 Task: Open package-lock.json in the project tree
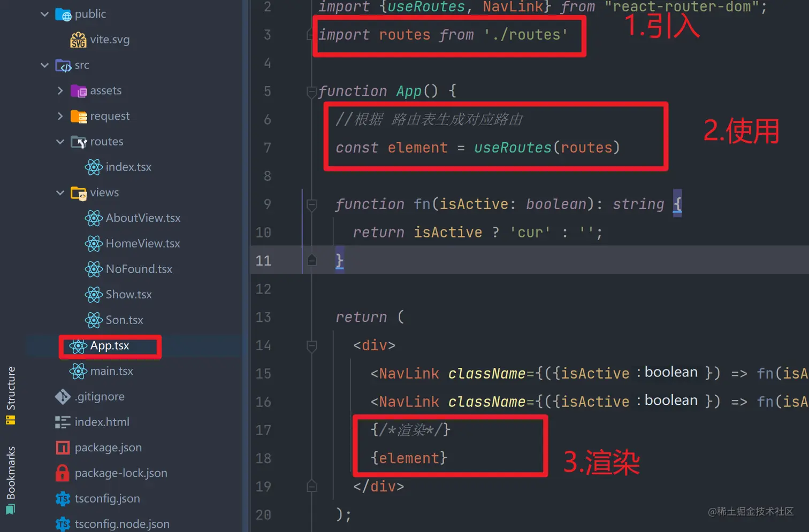pyautogui.click(x=121, y=473)
